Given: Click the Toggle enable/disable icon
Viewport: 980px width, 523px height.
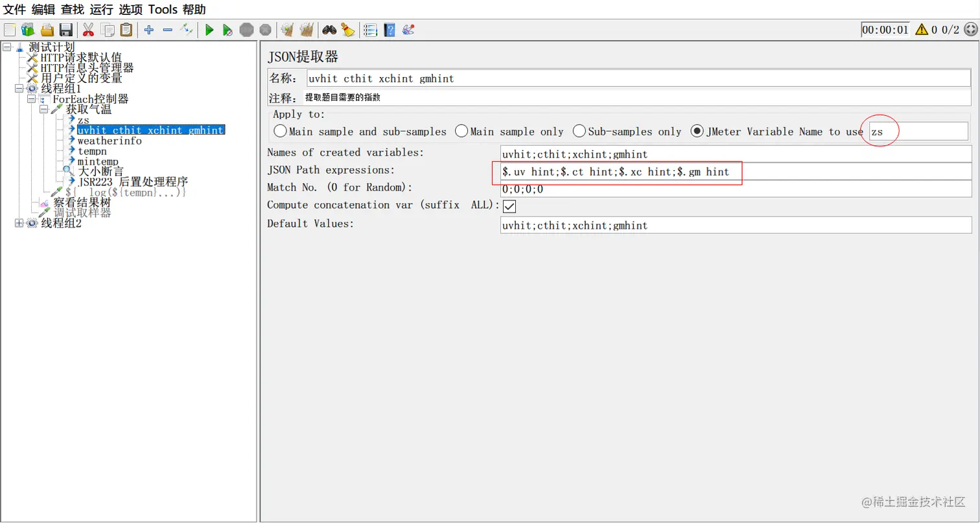Looking at the screenshot, I should (x=187, y=29).
